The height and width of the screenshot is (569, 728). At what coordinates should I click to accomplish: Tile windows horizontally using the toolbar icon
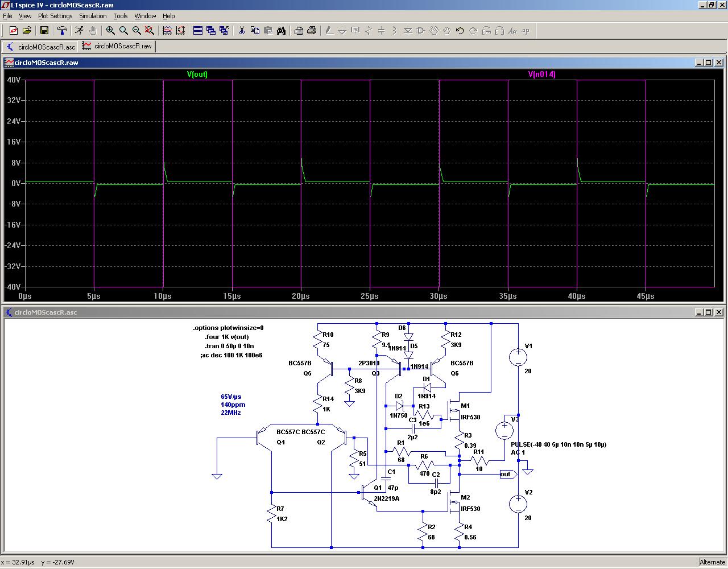tap(198, 31)
